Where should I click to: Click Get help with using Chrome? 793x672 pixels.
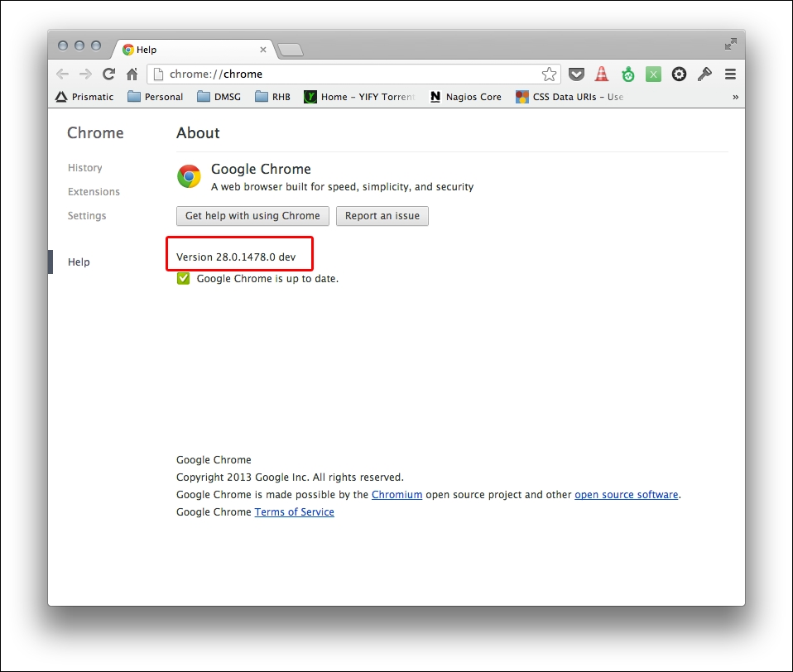click(252, 216)
